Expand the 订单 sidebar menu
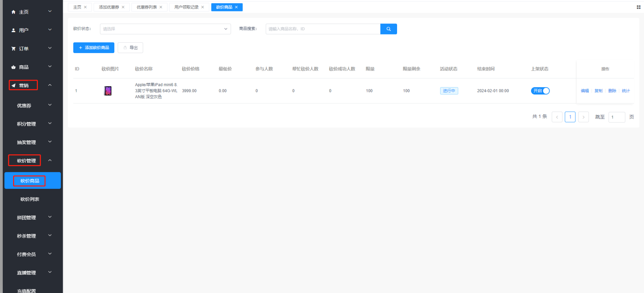Viewport: 644px width, 293px height. tap(33, 49)
